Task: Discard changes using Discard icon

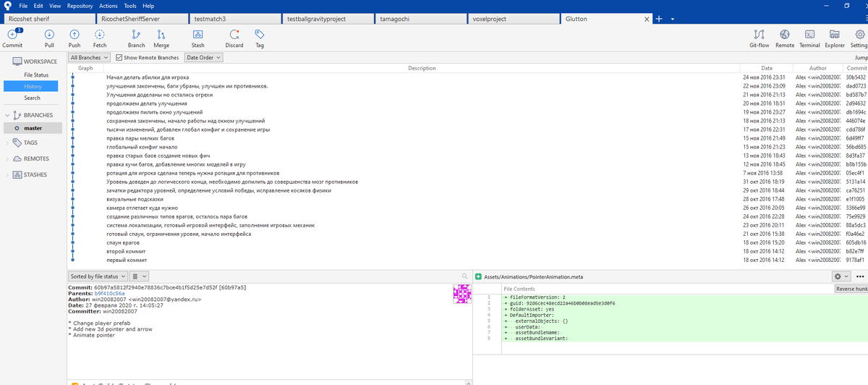Action: 234,34
